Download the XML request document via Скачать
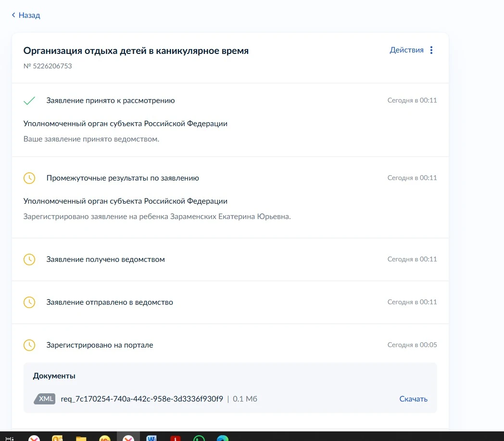 [x=413, y=399]
